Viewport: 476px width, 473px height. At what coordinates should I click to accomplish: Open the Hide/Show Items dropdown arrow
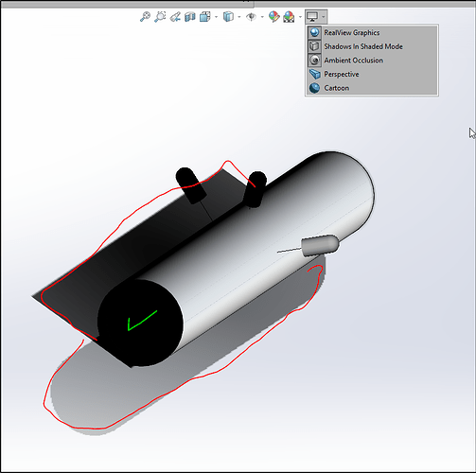click(262, 17)
